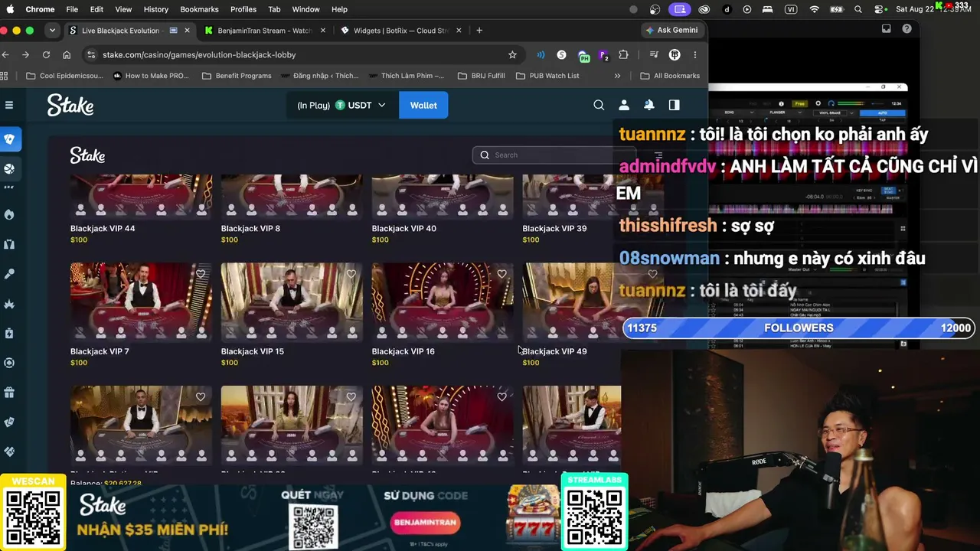The height and width of the screenshot is (551, 980).
Task: Open macOS Control Center
Action: (879, 9)
